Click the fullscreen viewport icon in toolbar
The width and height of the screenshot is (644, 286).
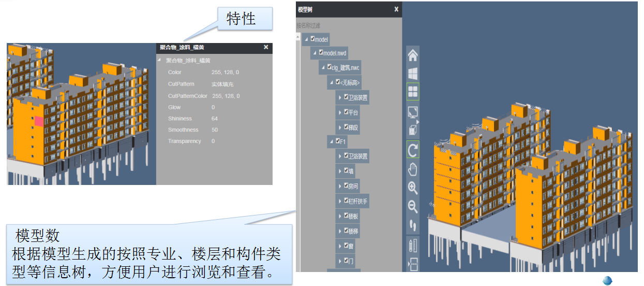pyautogui.click(x=413, y=112)
